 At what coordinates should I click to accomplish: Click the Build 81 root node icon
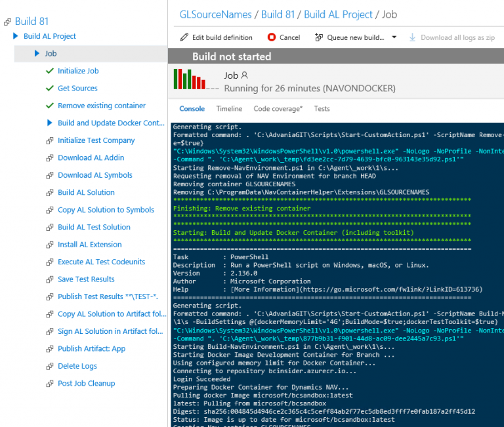tap(7, 22)
